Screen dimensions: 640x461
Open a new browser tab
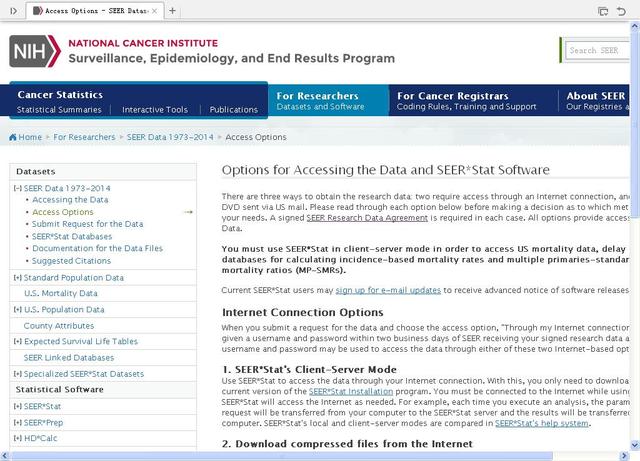[172, 11]
